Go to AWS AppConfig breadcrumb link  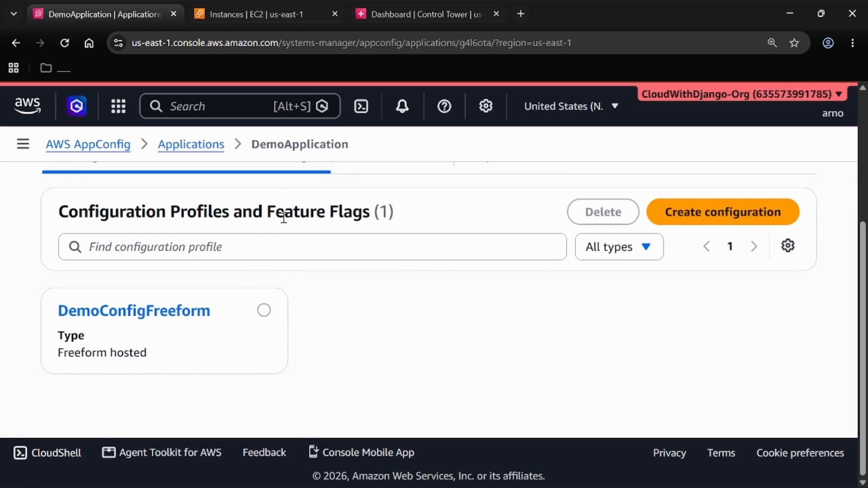[x=88, y=144]
